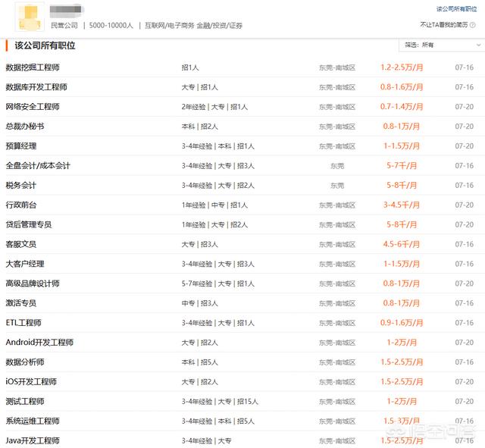Open the 行政前台 job listing
This screenshot has height=448, width=485.
click(21, 205)
